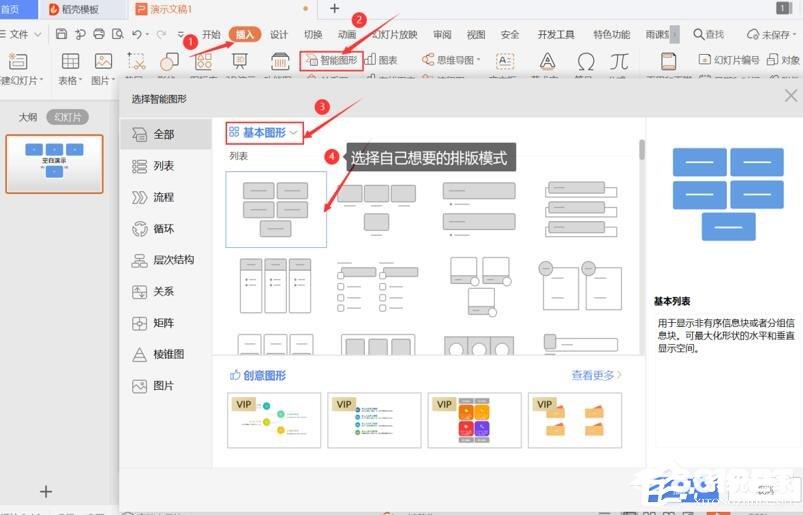803x515 pixels.
Task: Select 矩阵 category in the dialog sidebar
Action: click(165, 323)
